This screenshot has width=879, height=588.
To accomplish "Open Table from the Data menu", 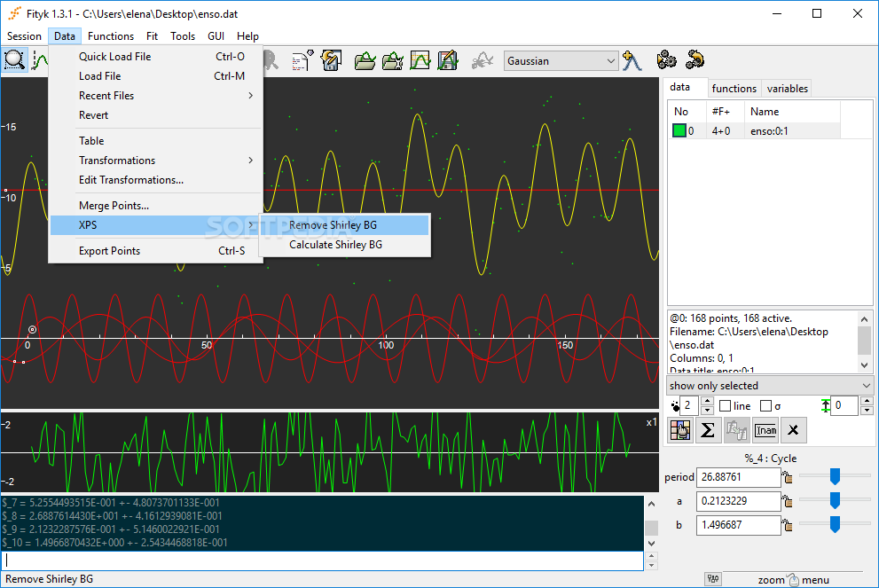I will coord(155,141).
